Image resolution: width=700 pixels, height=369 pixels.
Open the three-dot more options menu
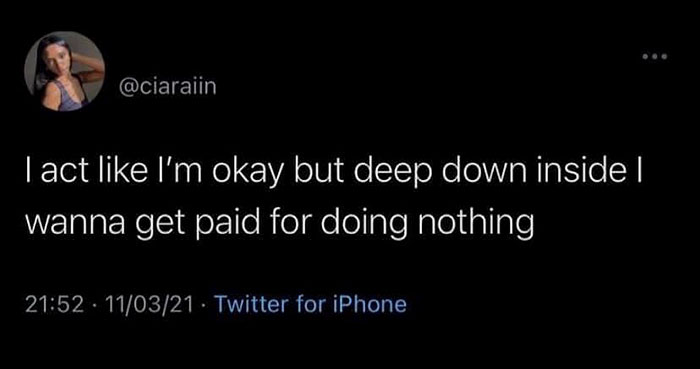(654, 57)
